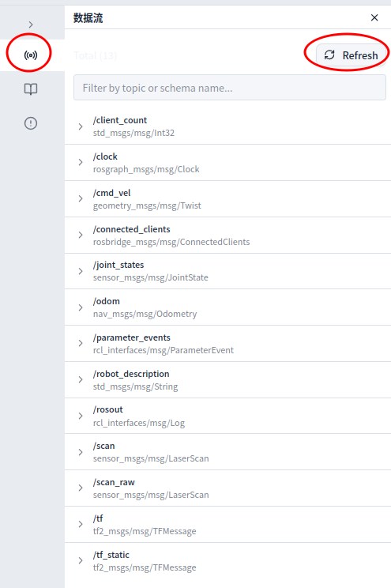Select the /joint_states topic
This screenshot has width=391, height=588.
pos(228,271)
